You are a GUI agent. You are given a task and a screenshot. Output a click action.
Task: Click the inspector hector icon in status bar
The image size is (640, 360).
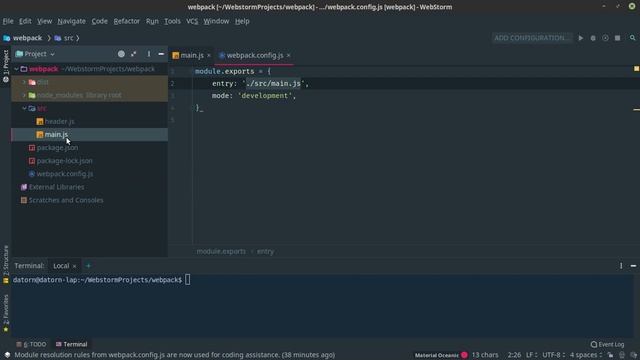[x=622, y=355]
